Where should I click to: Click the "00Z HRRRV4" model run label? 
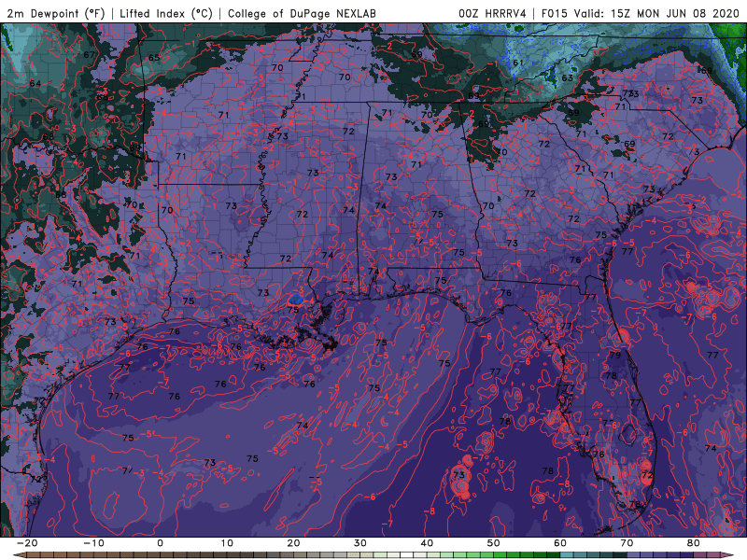point(492,13)
